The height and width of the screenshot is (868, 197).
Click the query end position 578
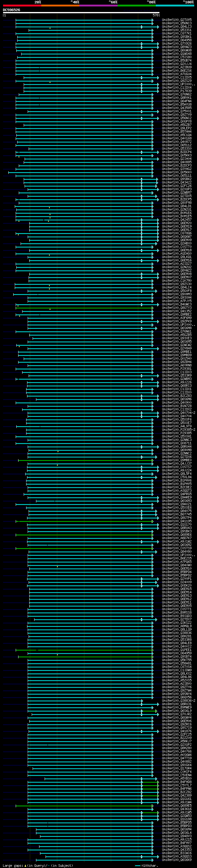155,15
